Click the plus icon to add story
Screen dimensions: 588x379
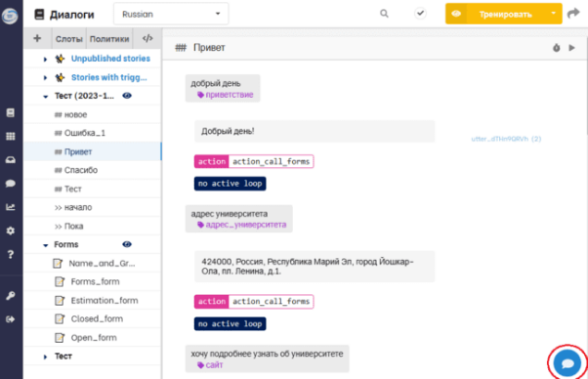[x=37, y=38]
